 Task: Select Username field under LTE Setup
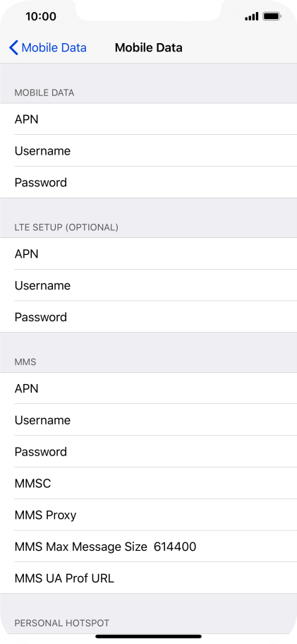[148, 285]
